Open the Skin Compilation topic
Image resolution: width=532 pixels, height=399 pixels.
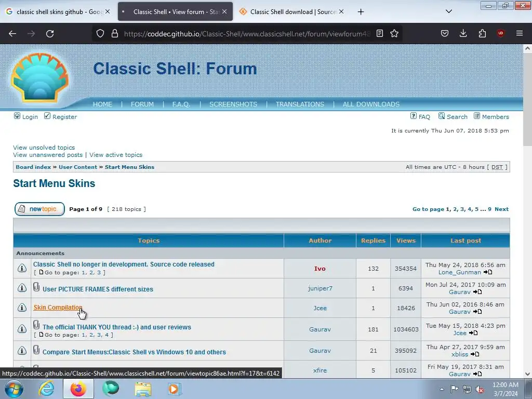pyautogui.click(x=58, y=308)
